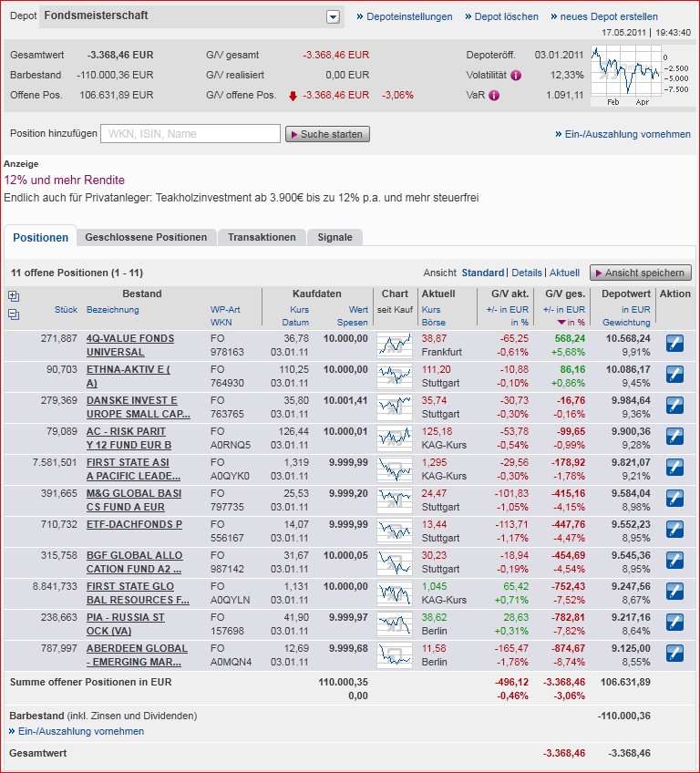
Task: Show info about VaR
Action: 494,96
